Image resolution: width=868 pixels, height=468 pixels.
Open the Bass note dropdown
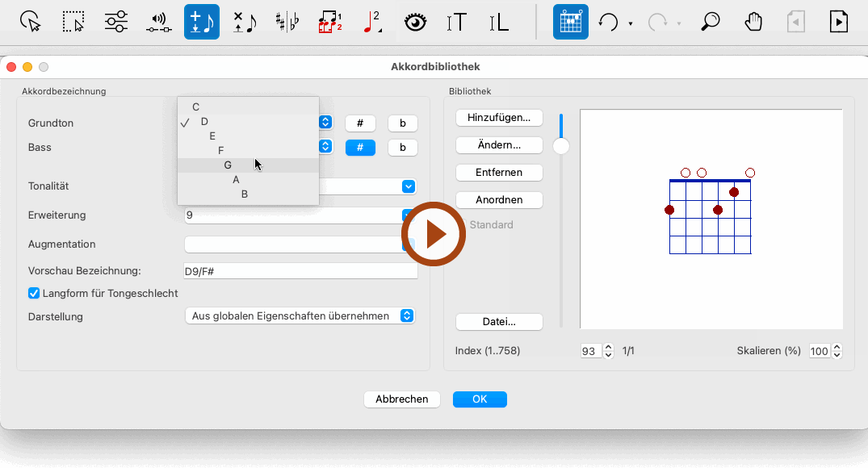click(325, 147)
